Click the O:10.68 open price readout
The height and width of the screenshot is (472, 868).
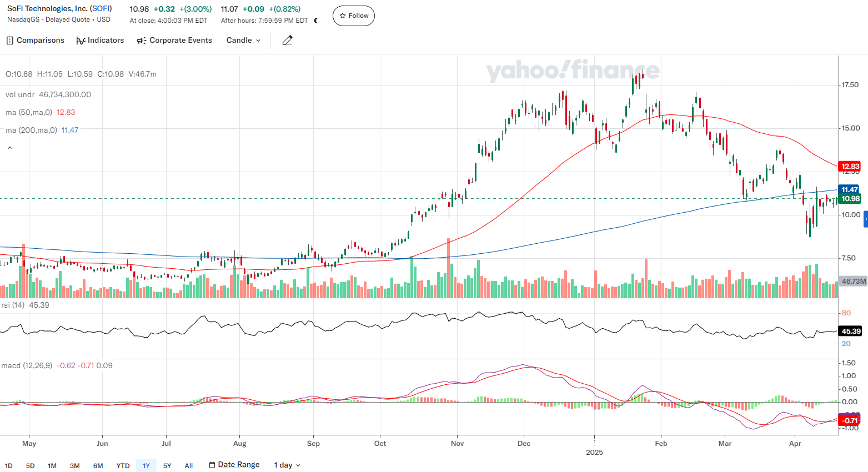tap(19, 74)
